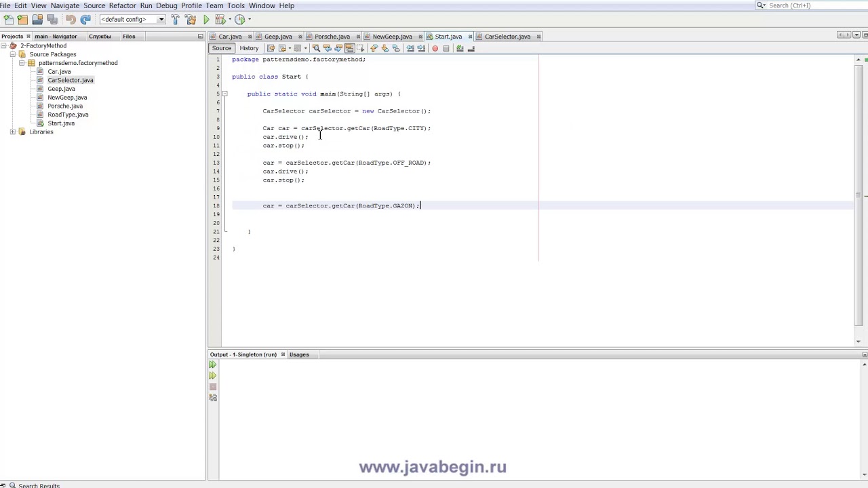Open the Tools menu
This screenshot has width=868, height=488.
pyautogui.click(x=236, y=5)
